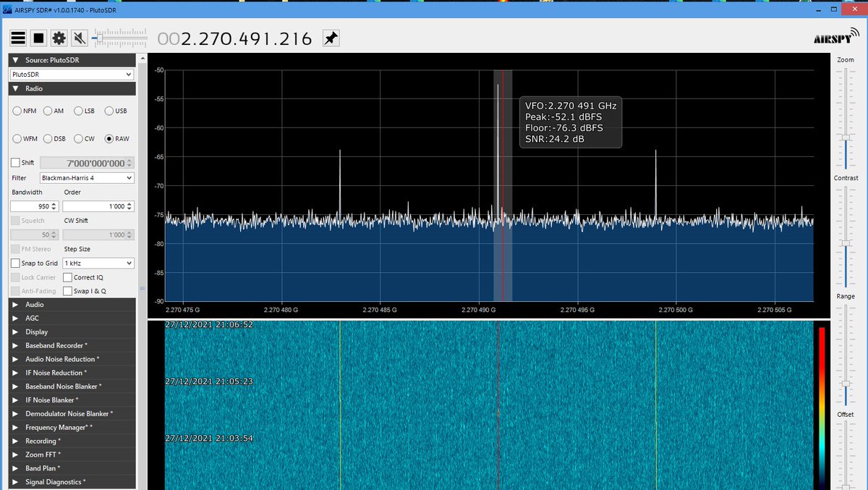868x490 pixels.
Task: Enable Snap to Grid
Action: pyautogui.click(x=16, y=263)
